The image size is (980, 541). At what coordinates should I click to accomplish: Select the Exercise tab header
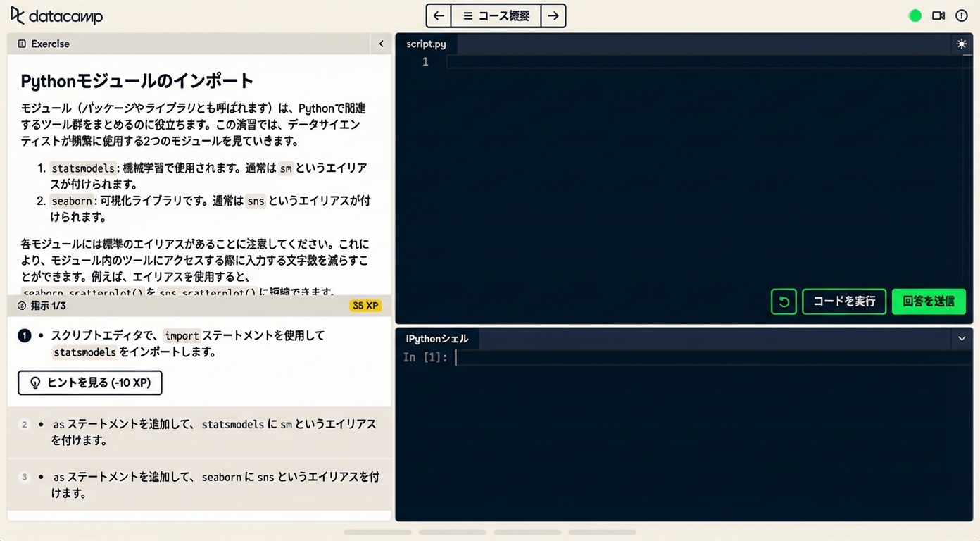tap(44, 44)
